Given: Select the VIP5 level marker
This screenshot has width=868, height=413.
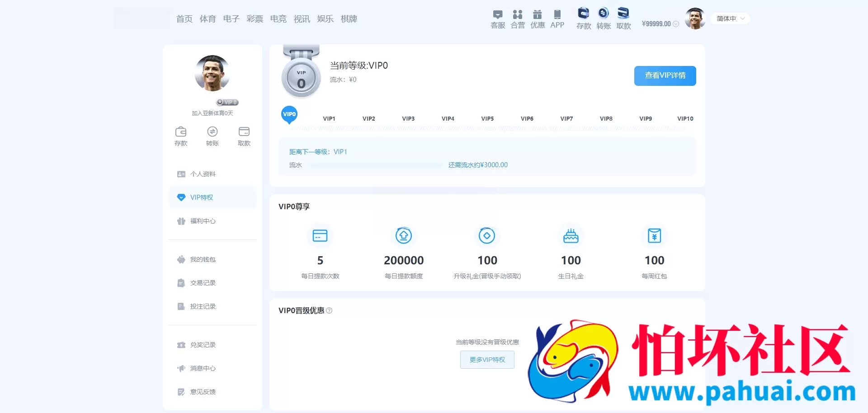Looking at the screenshot, I should [x=487, y=119].
